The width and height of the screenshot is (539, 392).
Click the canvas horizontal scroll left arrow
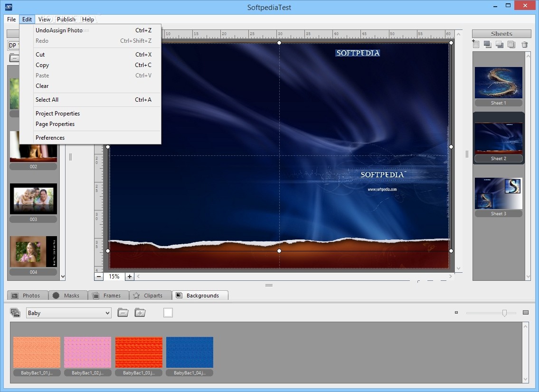138,276
